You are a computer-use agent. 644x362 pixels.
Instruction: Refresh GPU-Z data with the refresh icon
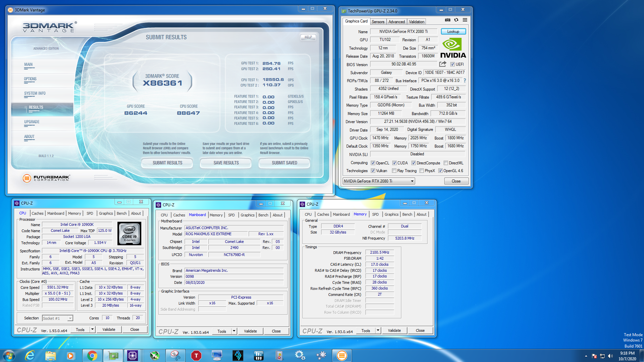456,20
